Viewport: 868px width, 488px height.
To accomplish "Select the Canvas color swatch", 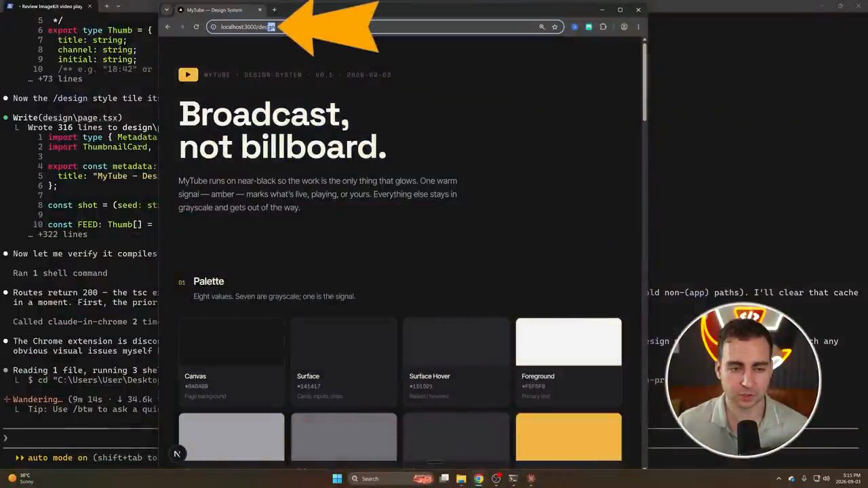I will tap(232, 362).
